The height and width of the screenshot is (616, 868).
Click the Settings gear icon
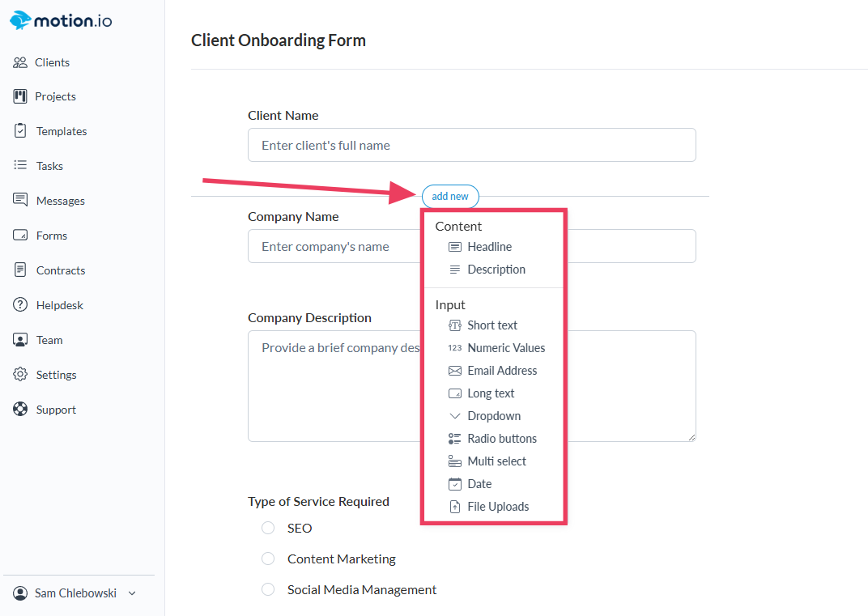click(20, 375)
